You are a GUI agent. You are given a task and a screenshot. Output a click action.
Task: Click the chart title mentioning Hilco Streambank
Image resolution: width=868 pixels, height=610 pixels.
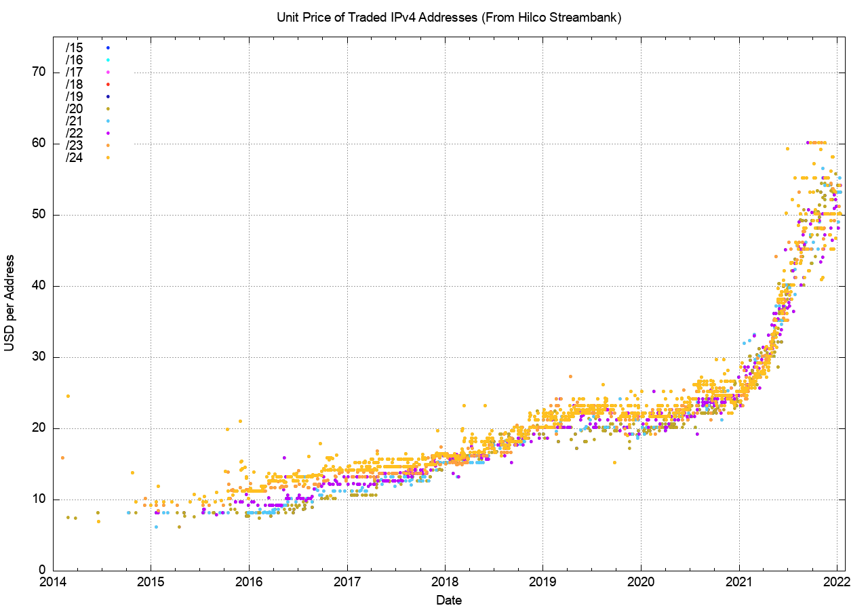click(449, 18)
